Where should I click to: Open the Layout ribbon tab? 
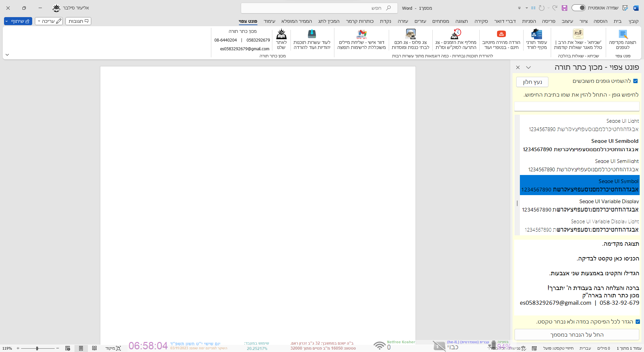(549, 21)
